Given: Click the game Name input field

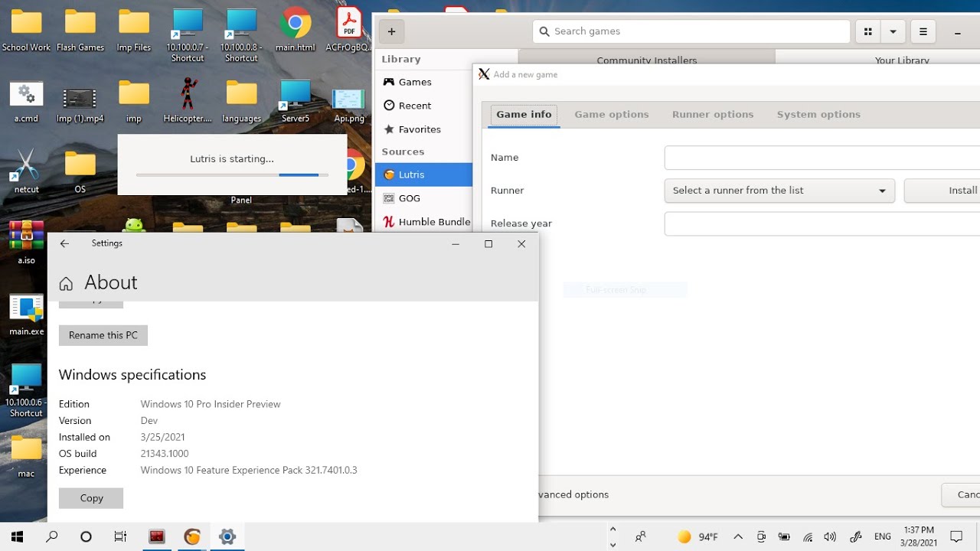Looking at the screenshot, I should pos(822,158).
